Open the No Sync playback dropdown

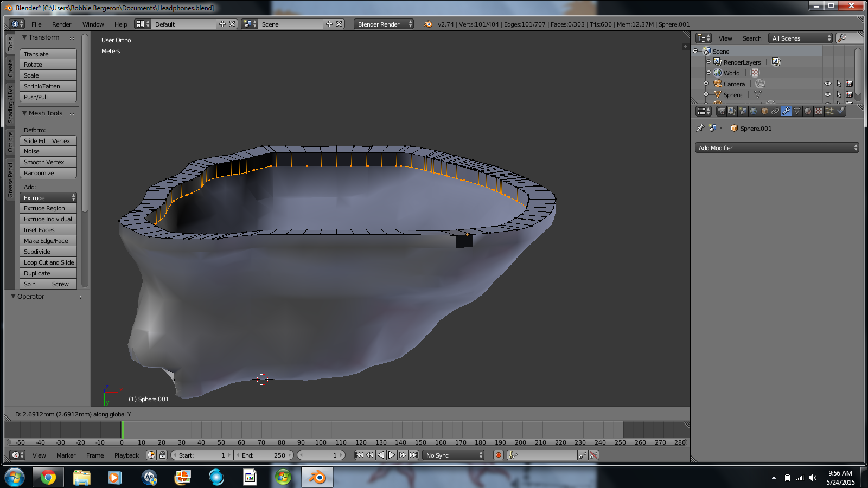pos(454,455)
